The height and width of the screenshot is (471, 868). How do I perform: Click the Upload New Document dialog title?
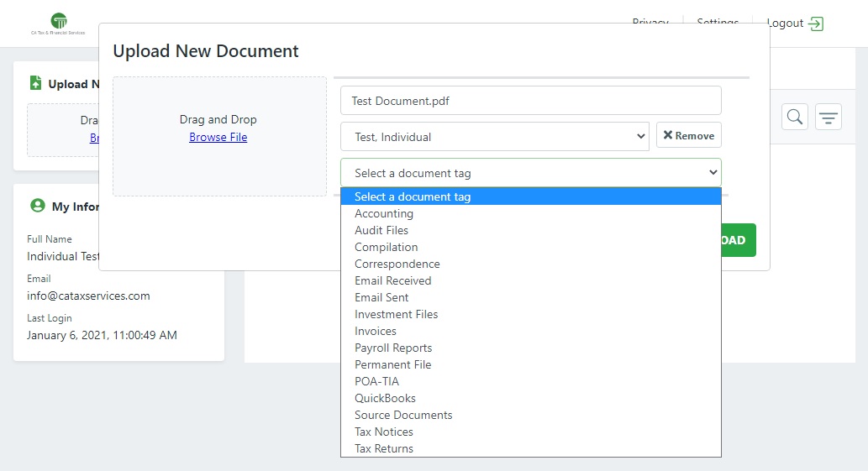[206, 51]
